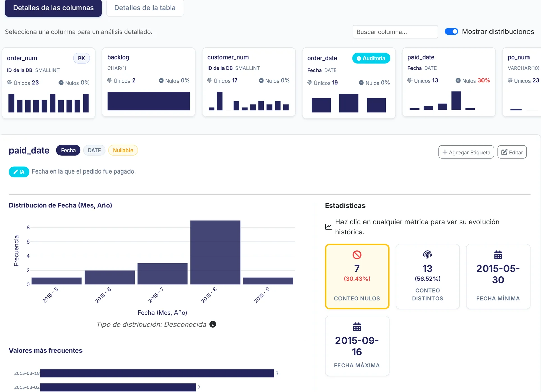Click the 2015 - 8 bar in histogram
Viewport: 541px width, 392px height.
pyautogui.click(x=215, y=252)
